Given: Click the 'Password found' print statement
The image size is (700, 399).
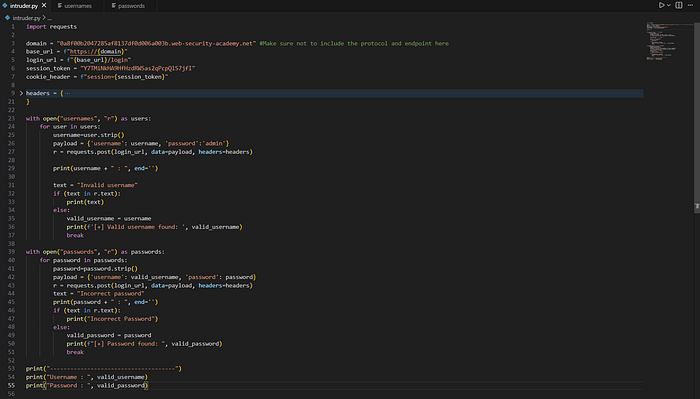Looking at the screenshot, I should click(144, 344).
